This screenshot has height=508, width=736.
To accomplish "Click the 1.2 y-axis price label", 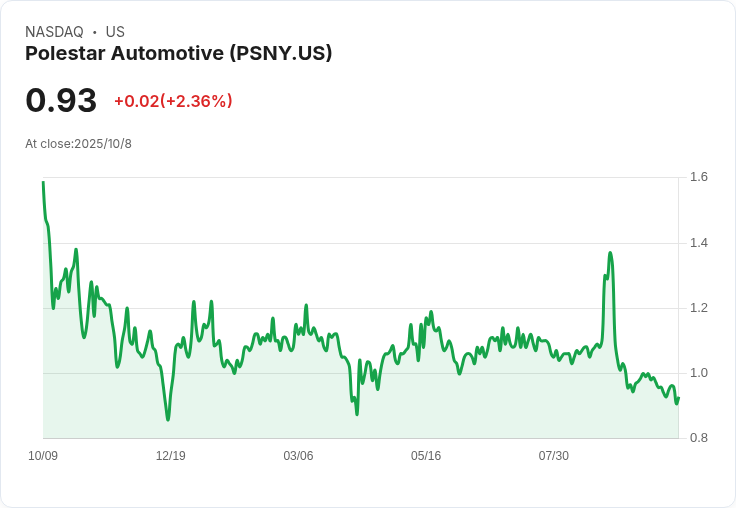I will point(699,308).
